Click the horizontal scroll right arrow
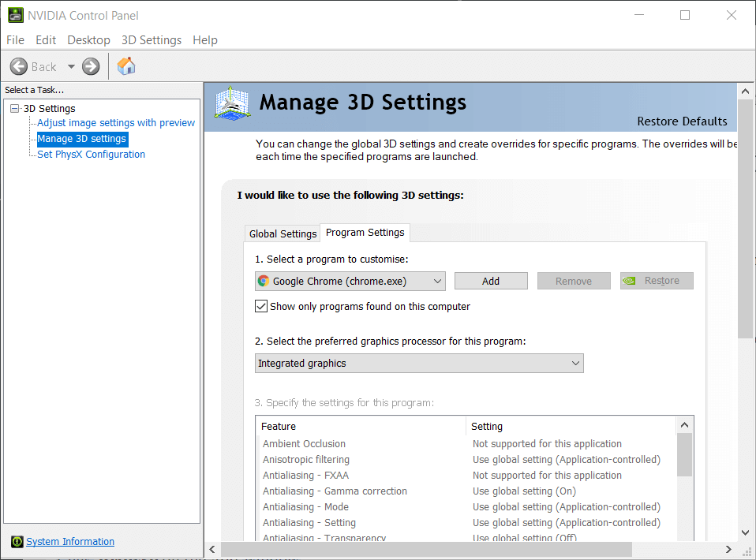Image resolution: width=756 pixels, height=560 pixels. tap(728, 549)
